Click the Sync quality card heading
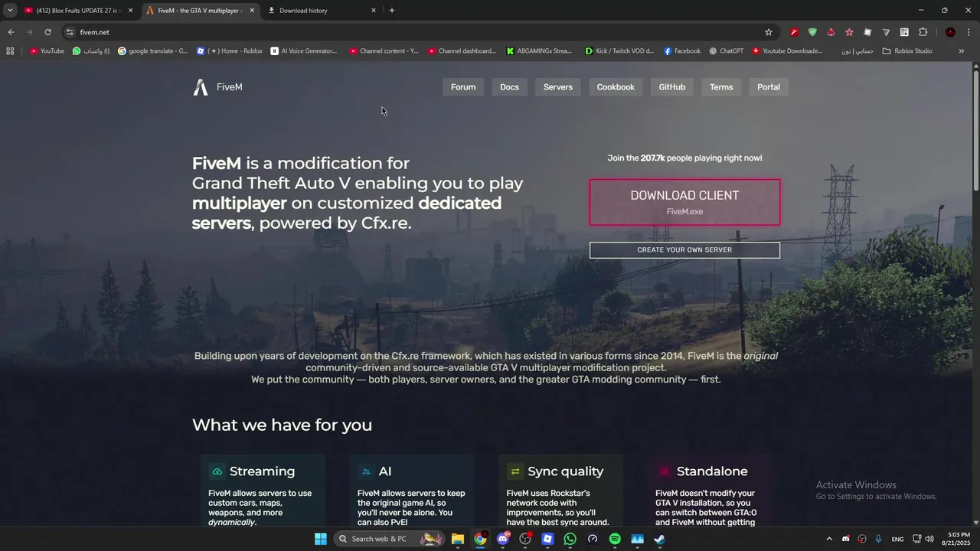980x551 pixels. click(x=565, y=471)
